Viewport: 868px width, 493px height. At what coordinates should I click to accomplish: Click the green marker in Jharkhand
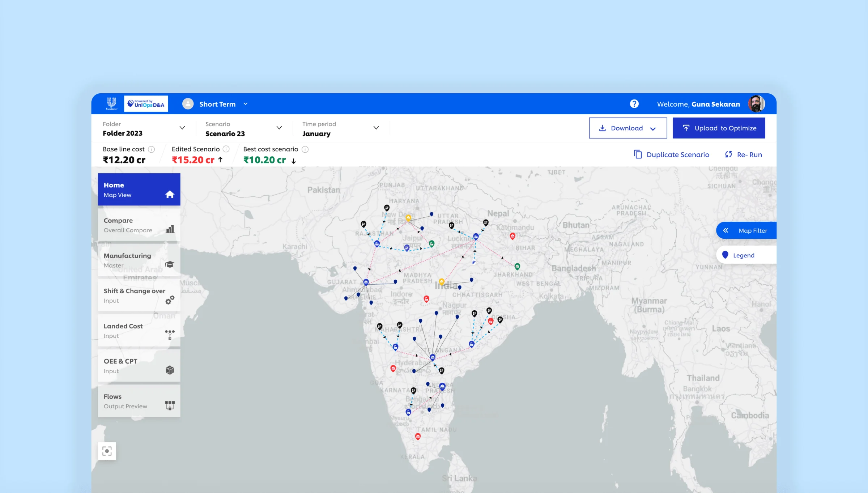[x=517, y=267]
